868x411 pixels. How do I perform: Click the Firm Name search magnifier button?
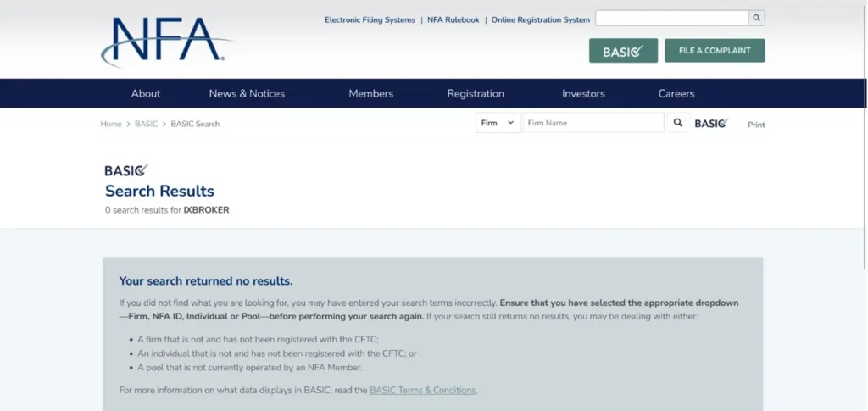pos(678,123)
